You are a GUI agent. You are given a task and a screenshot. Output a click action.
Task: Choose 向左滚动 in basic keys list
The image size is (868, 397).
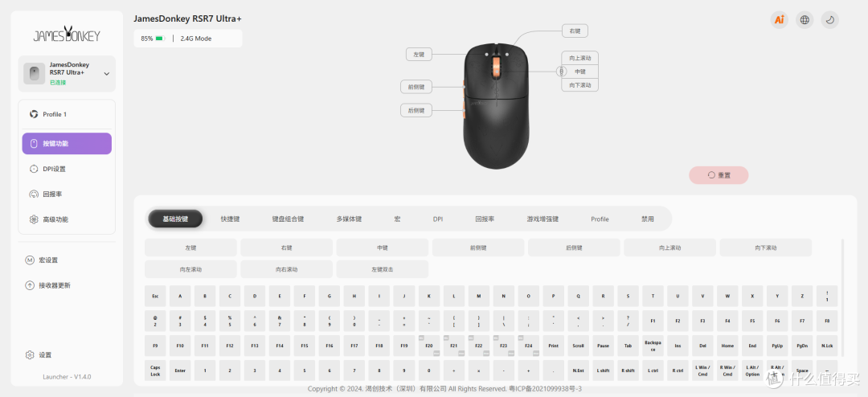[190, 269]
